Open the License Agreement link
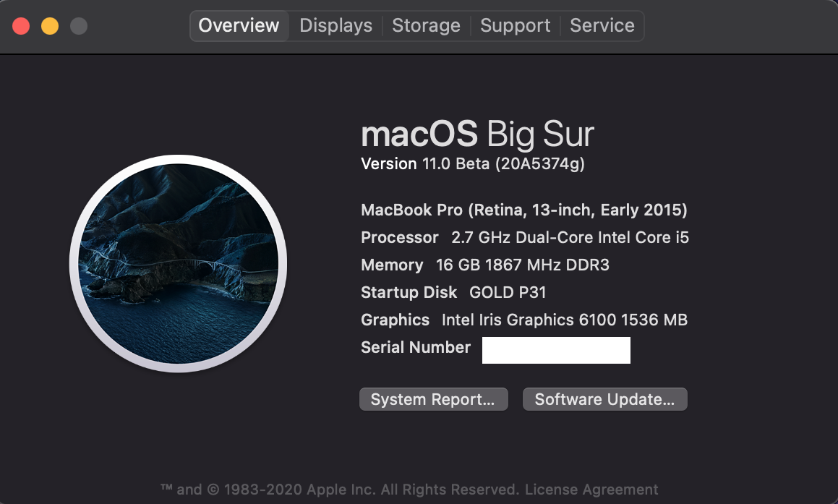 591,490
